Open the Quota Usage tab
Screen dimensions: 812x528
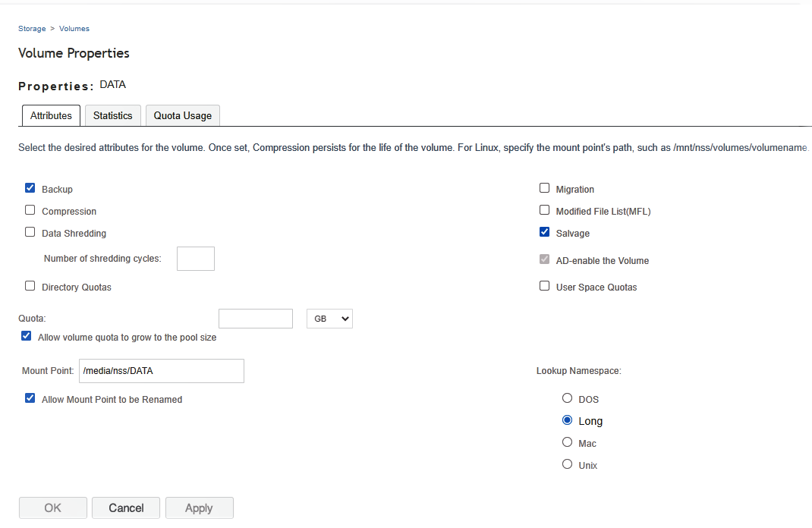[x=182, y=115]
